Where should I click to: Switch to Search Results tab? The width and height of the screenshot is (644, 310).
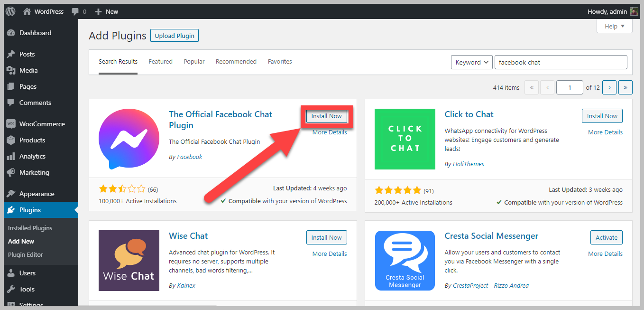pos(118,62)
